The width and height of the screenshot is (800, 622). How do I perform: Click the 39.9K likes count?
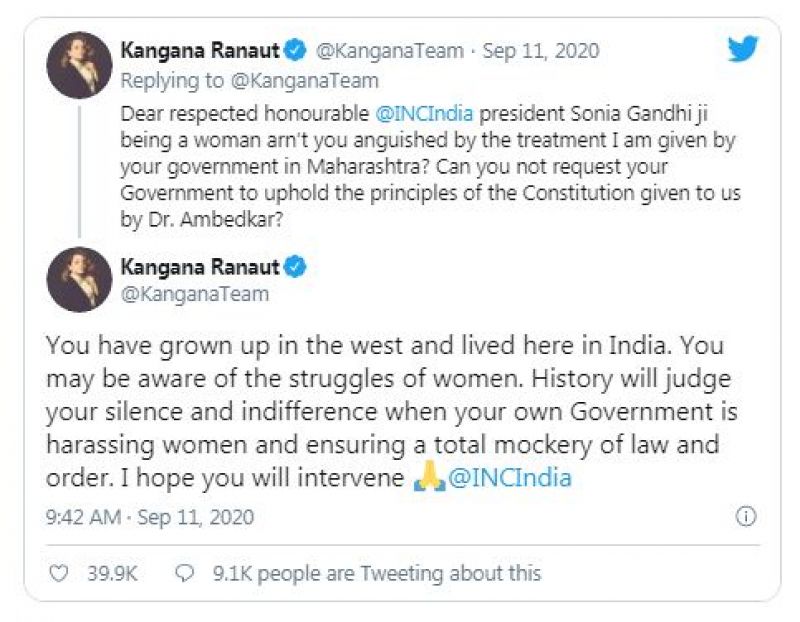(111, 573)
